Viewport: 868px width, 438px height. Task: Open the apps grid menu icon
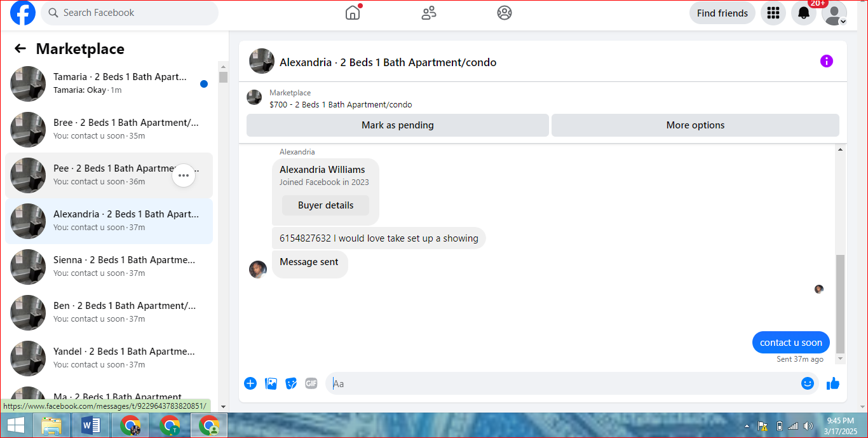pos(773,13)
